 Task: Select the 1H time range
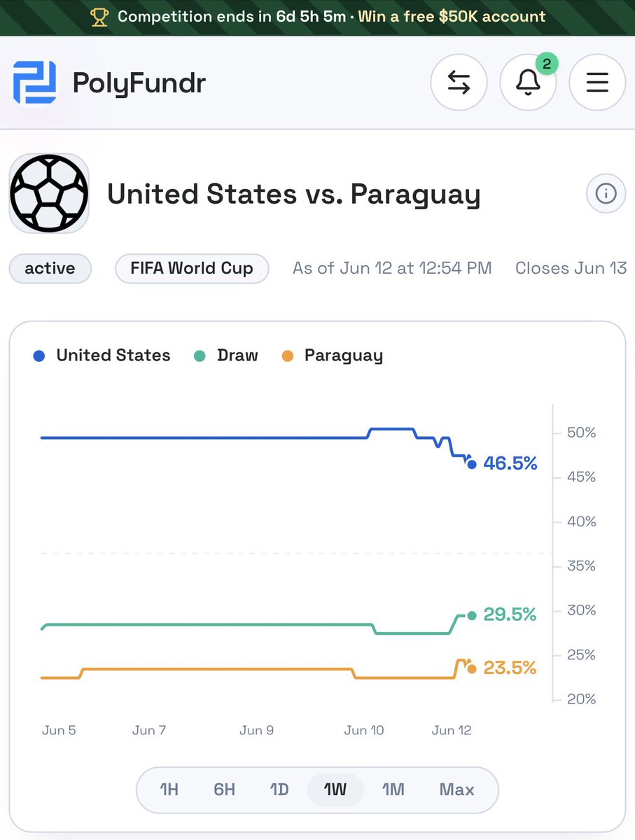169,790
